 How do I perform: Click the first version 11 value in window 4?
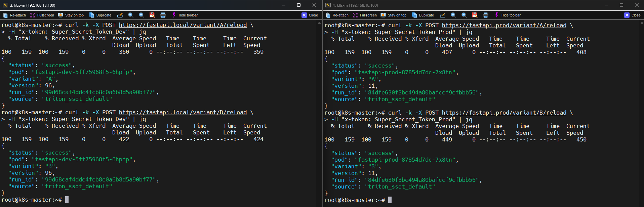tap(371, 86)
